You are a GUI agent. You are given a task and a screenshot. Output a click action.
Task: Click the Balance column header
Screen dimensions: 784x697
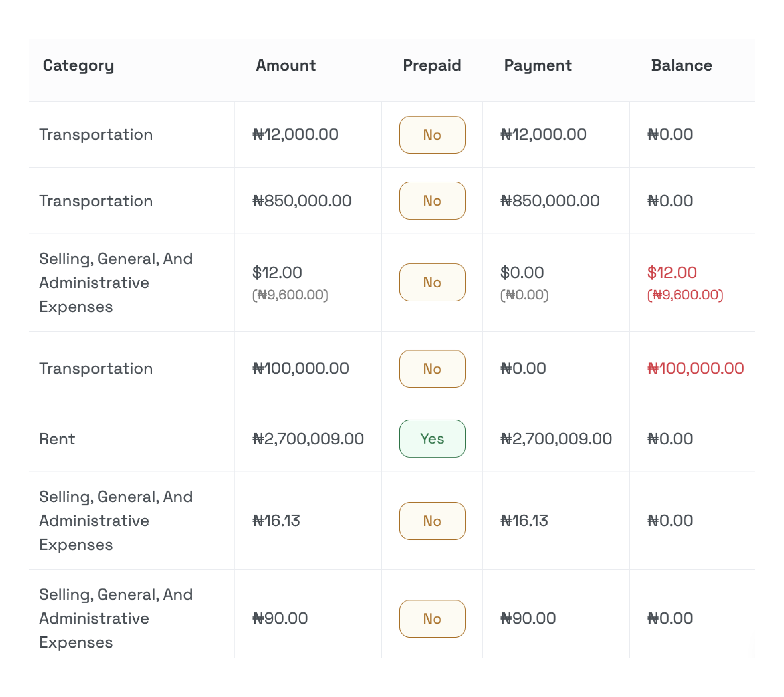coord(682,66)
